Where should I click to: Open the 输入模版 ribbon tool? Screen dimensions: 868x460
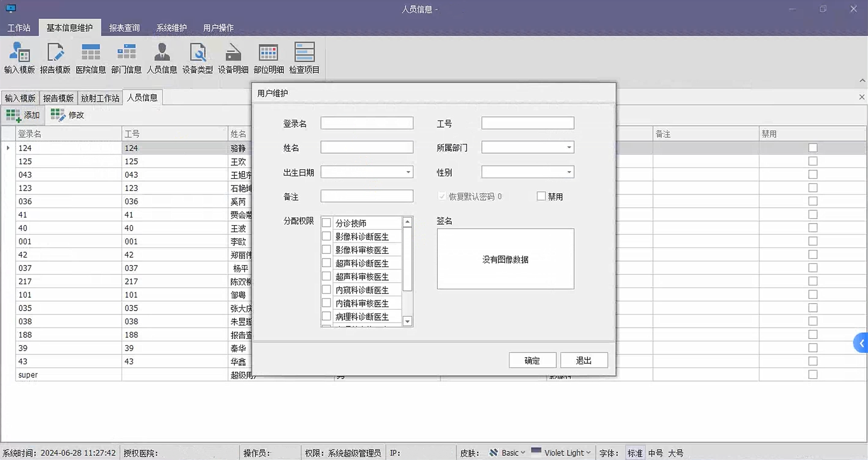coord(19,58)
